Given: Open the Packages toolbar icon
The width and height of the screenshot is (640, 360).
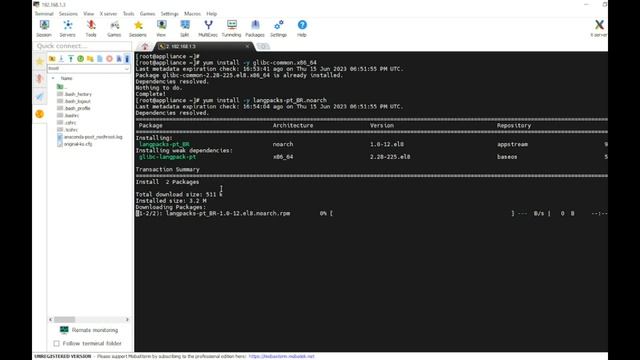Looking at the screenshot, I should pyautogui.click(x=255, y=29).
